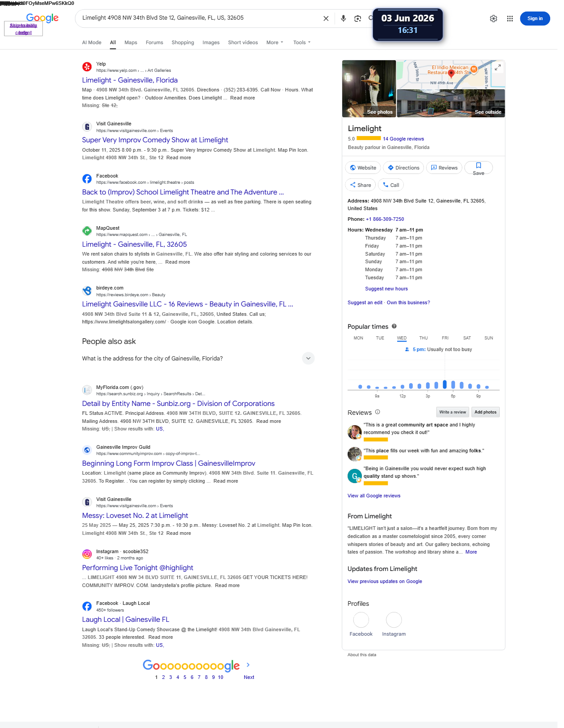Select the SUN popular times tab
This screenshot has height=728, width=564.
click(x=489, y=338)
